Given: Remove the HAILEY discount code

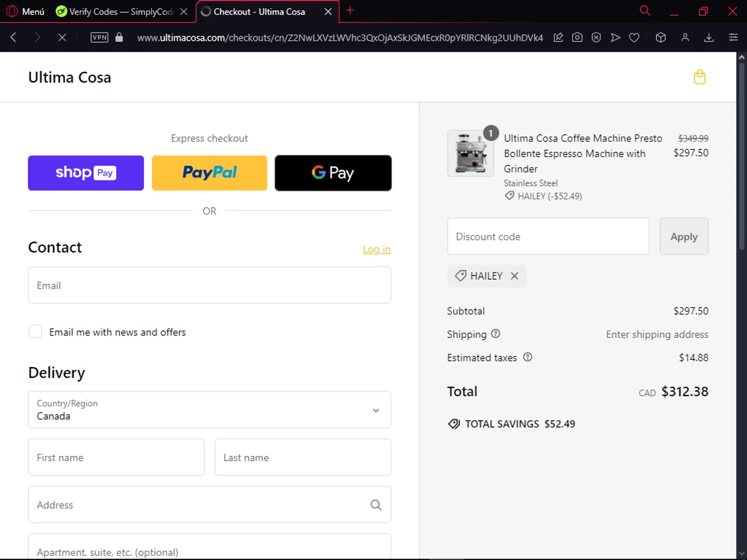Looking at the screenshot, I should coord(514,276).
